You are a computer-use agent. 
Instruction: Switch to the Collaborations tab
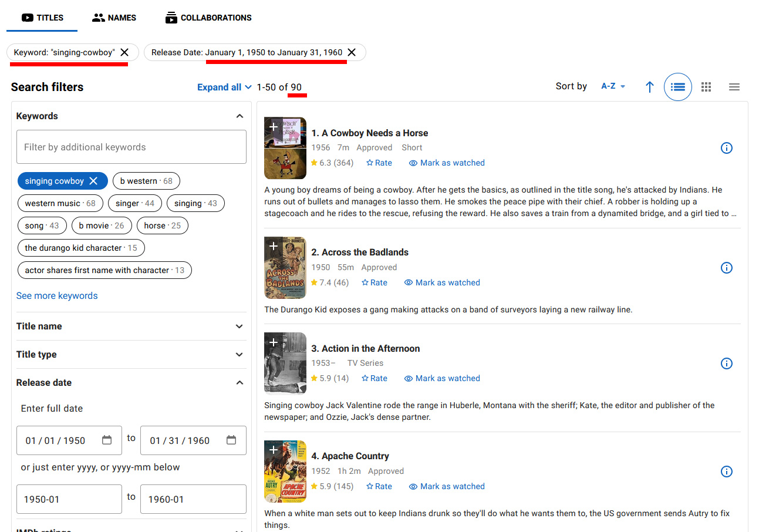208,18
